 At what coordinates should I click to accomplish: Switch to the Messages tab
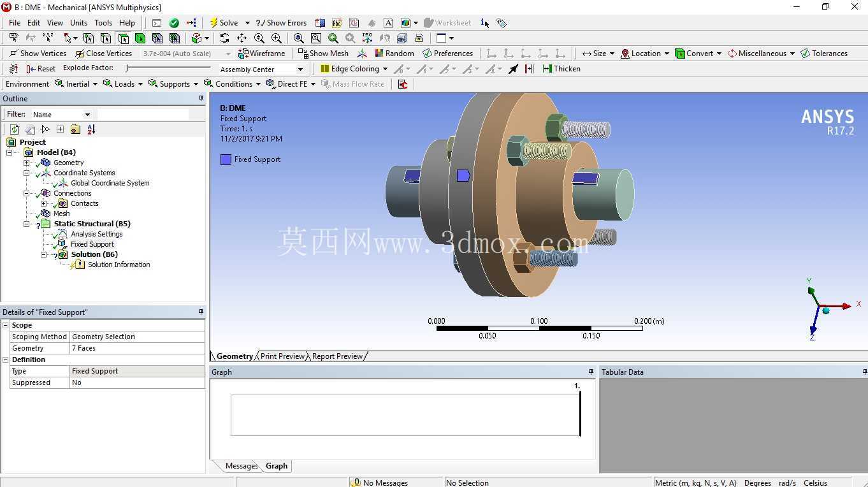(x=242, y=466)
